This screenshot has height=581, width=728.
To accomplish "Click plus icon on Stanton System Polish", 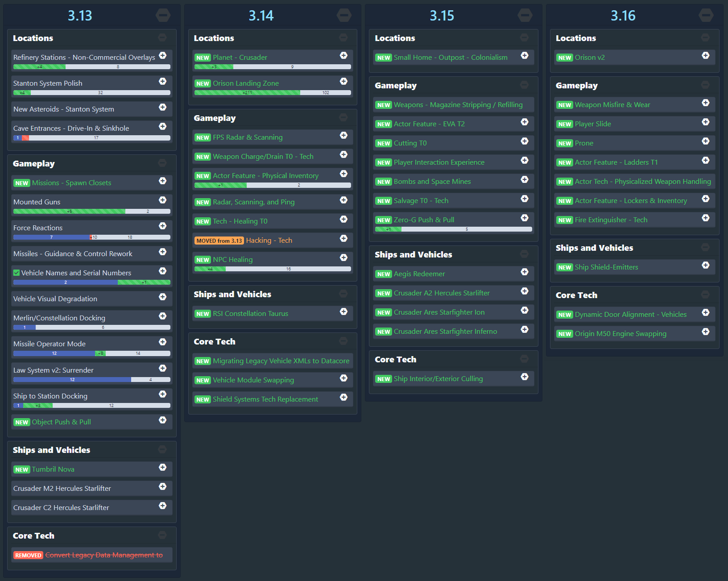I will (162, 81).
